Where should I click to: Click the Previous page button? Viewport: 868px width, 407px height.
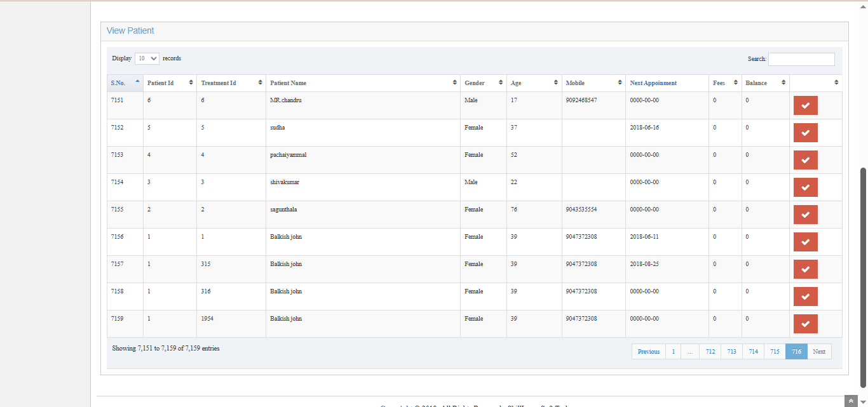[648, 352]
